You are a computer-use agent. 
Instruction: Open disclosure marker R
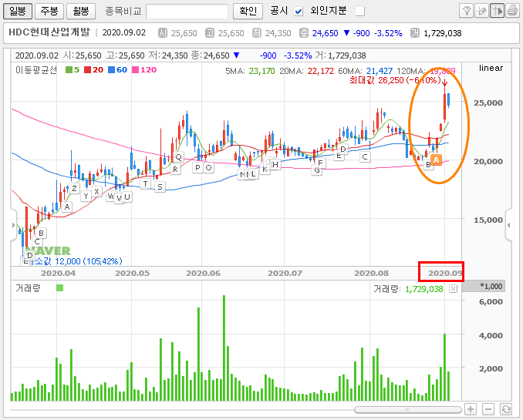tap(175, 170)
